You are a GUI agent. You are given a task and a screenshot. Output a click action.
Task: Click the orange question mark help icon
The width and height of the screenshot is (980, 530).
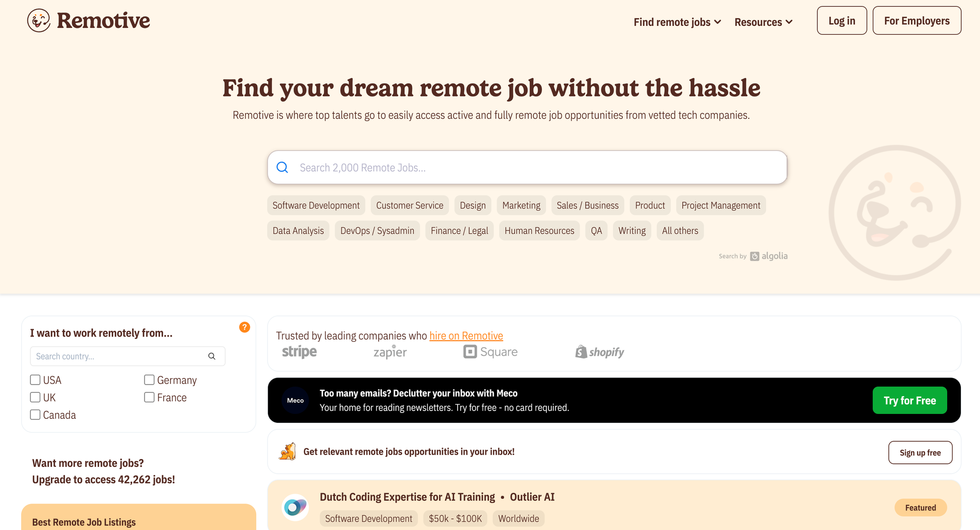point(245,327)
